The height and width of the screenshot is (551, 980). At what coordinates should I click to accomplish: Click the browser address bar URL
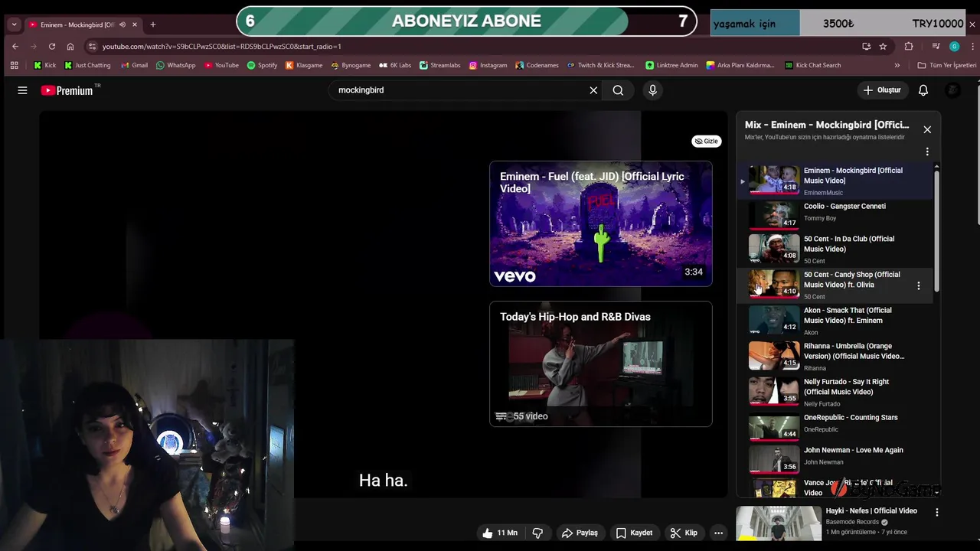221,46
